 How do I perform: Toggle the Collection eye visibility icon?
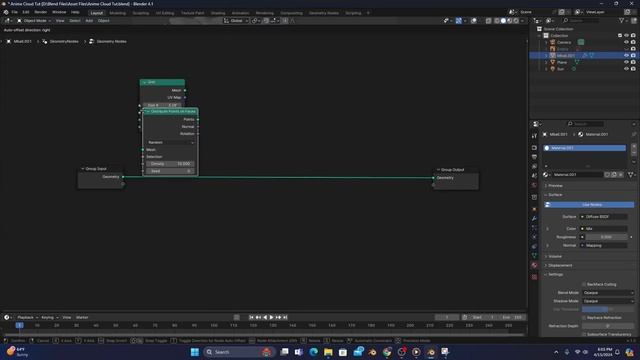pyautogui.click(x=627, y=36)
